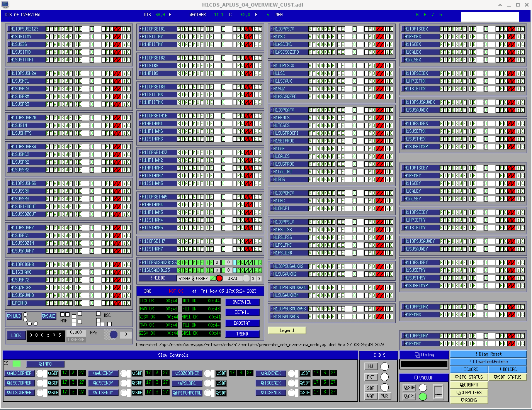The height and width of the screenshot is (410, 532).
Task: Click the vacuum gauge icon beside CP1
Action: pos(439,392)
